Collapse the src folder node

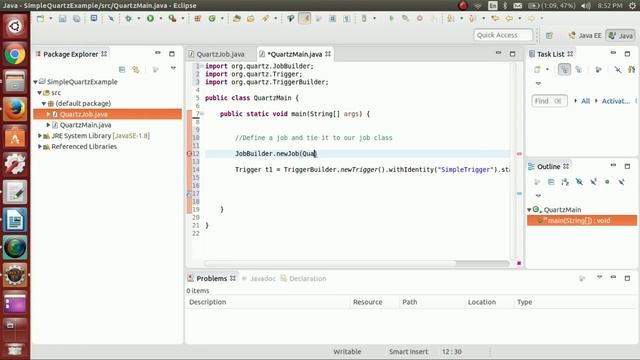point(40,93)
